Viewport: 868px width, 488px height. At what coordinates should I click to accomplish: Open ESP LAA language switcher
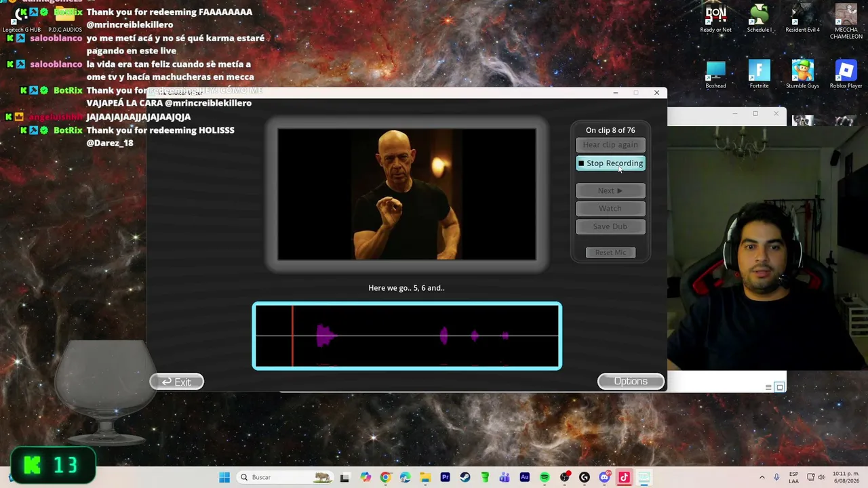(793, 477)
